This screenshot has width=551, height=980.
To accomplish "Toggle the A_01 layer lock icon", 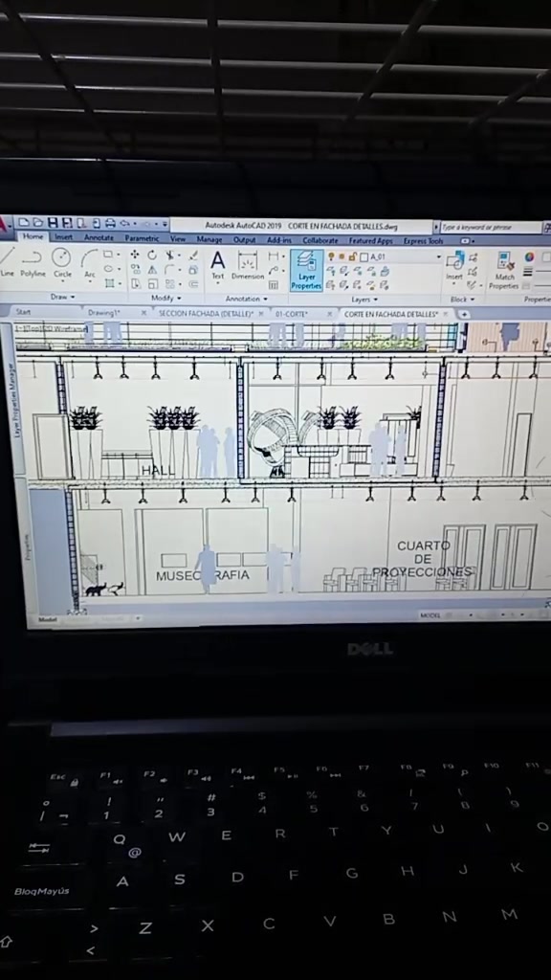I will pyautogui.click(x=353, y=256).
